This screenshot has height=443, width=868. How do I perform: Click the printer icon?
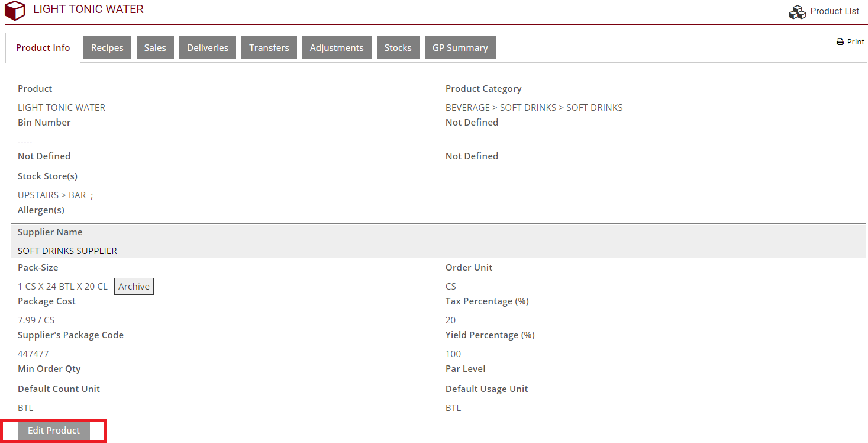click(840, 42)
